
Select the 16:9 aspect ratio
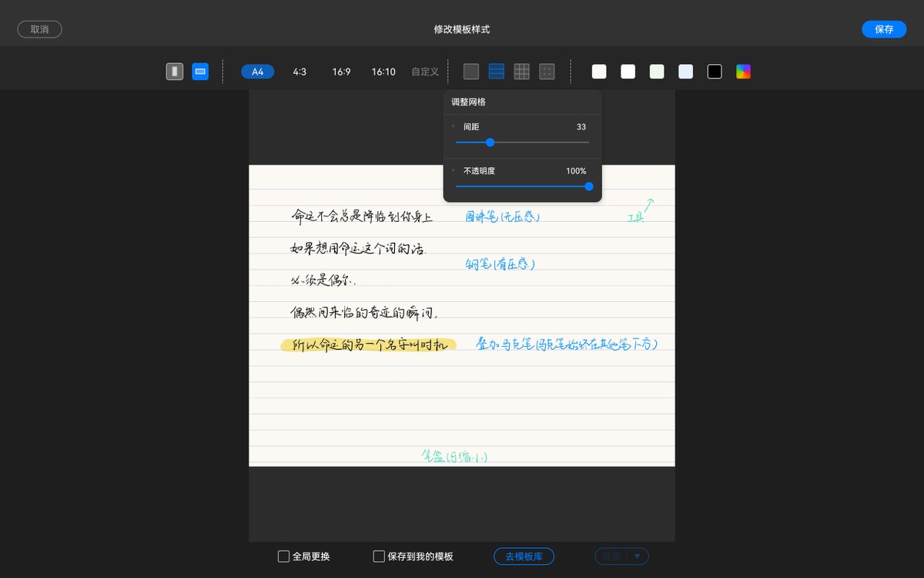340,71
